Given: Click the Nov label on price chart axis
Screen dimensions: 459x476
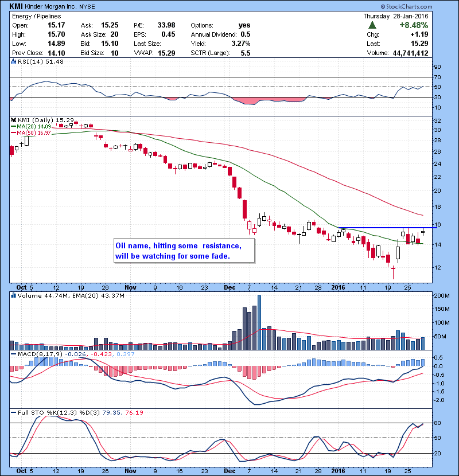Looking at the screenshot, I should (130, 287).
